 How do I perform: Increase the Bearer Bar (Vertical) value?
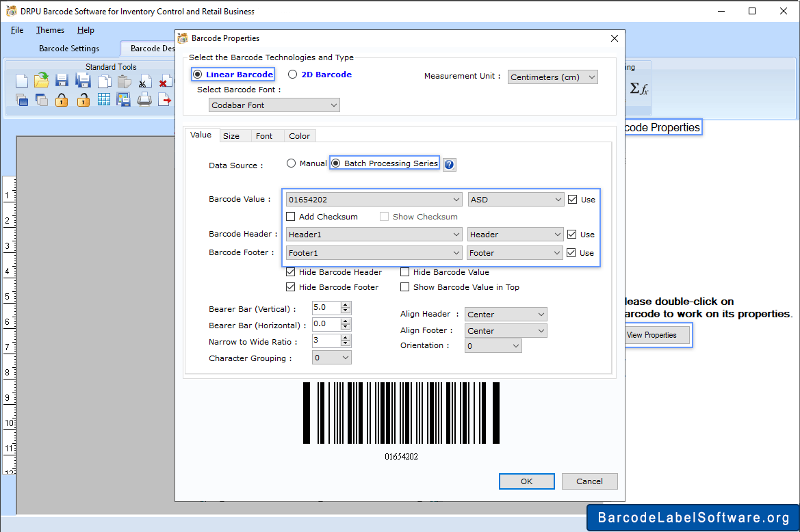coord(346,305)
